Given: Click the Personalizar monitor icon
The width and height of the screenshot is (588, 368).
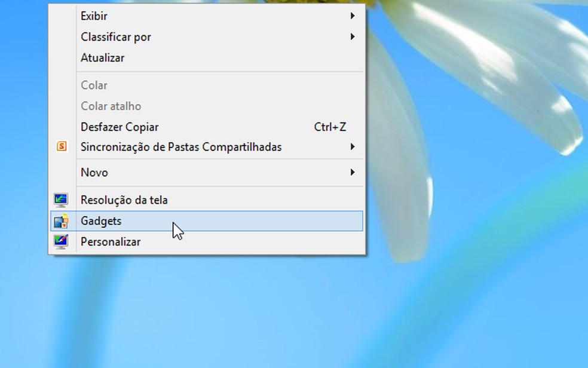Looking at the screenshot, I should [x=61, y=242].
